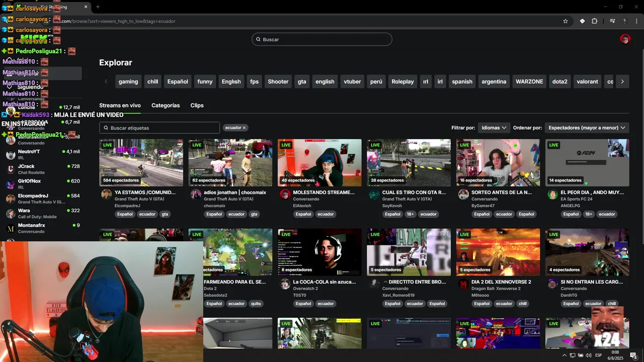Image resolution: width=644 pixels, height=362 pixels.
Task: Open a new browser tab
Action: (x=98, y=7)
